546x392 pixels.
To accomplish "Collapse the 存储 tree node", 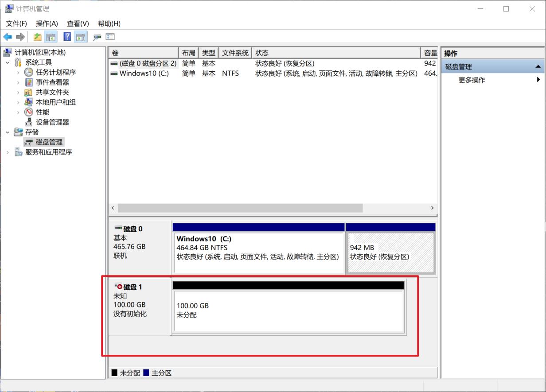I will 8,132.
